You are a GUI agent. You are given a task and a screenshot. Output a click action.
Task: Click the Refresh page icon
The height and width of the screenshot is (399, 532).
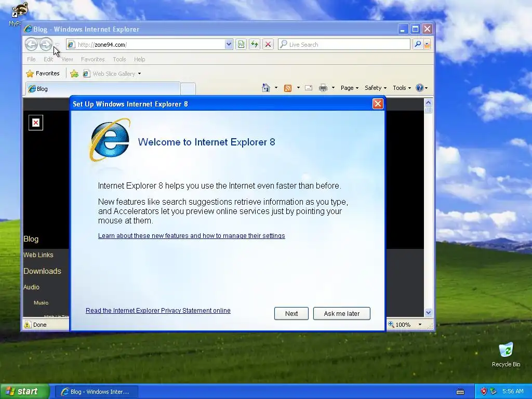click(x=255, y=45)
